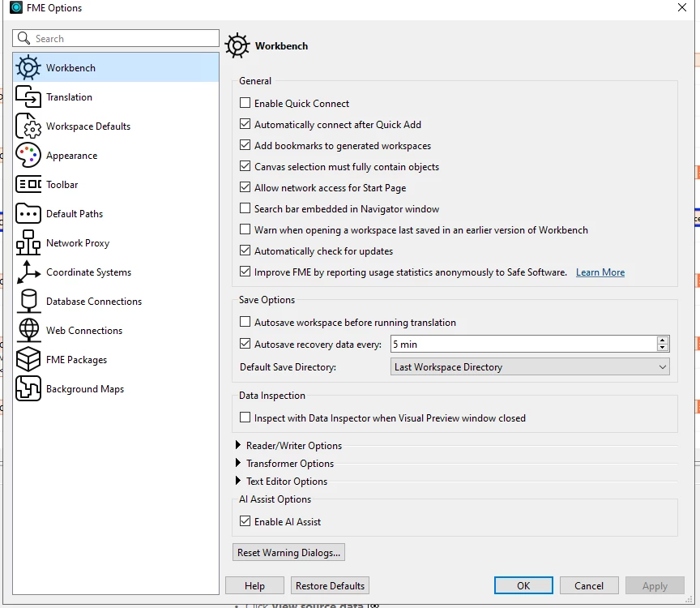Open Default Save Directory dropdown

530,366
